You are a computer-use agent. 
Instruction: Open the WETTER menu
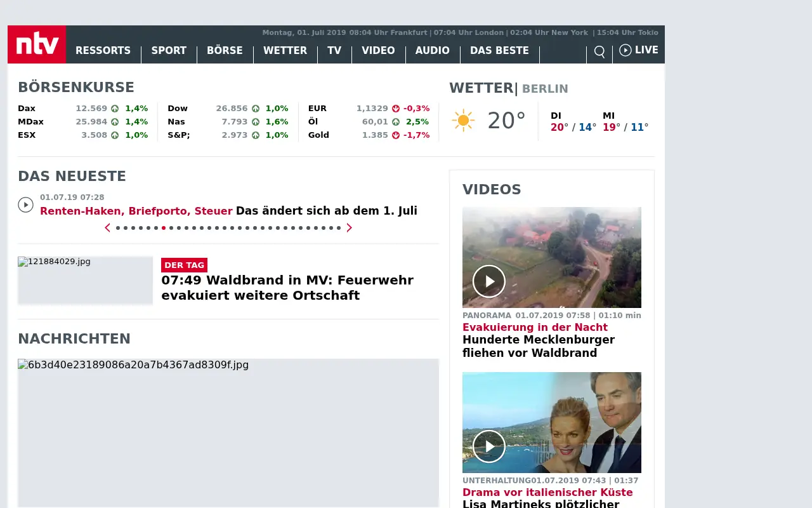point(285,51)
